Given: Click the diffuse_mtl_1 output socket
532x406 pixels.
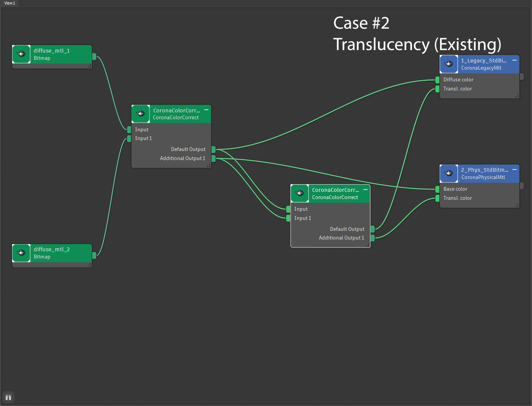Looking at the screenshot, I should [94, 57].
